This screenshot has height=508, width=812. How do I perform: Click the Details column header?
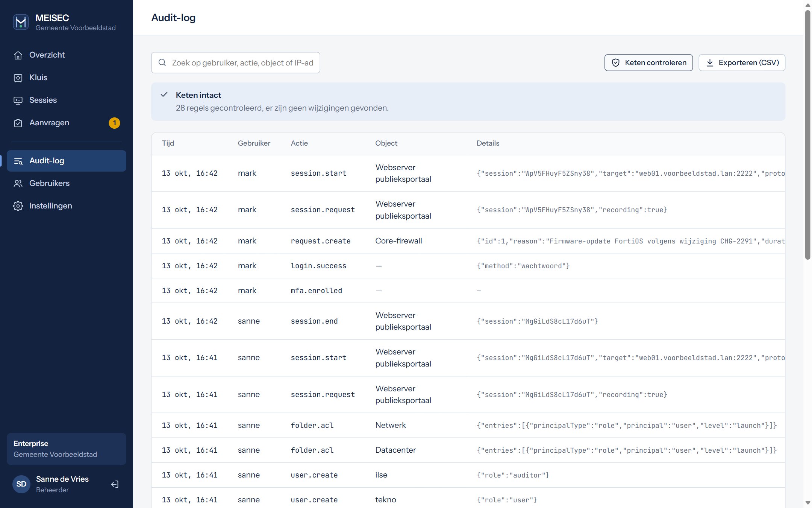tap(488, 143)
